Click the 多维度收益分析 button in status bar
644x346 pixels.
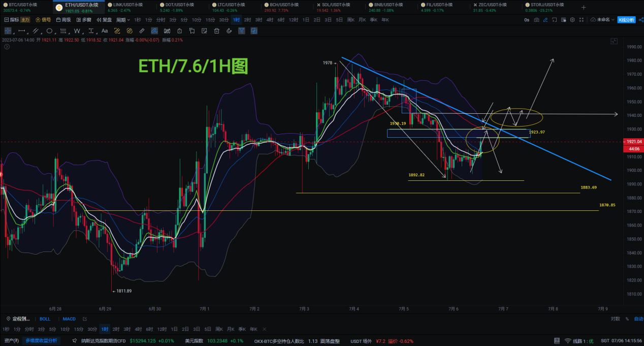(x=41, y=340)
